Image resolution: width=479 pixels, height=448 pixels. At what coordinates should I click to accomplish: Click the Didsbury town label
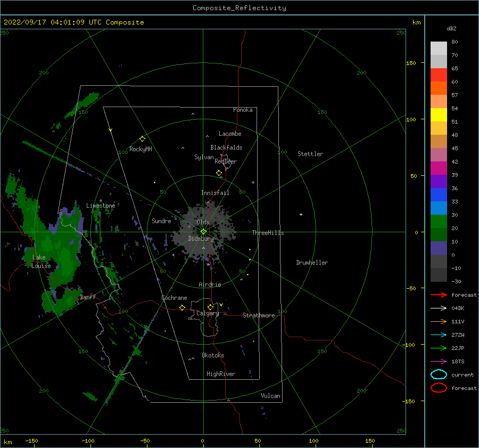pyautogui.click(x=201, y=239)
